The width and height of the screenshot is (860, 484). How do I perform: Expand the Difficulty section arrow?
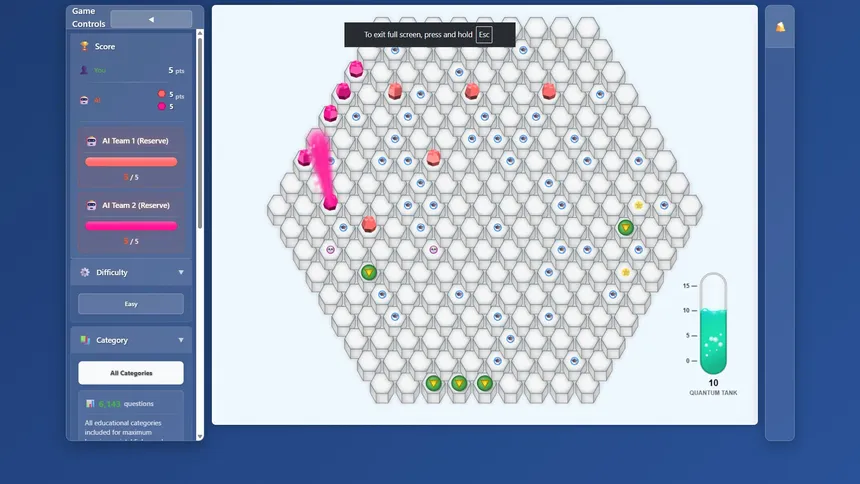[181, 272]
